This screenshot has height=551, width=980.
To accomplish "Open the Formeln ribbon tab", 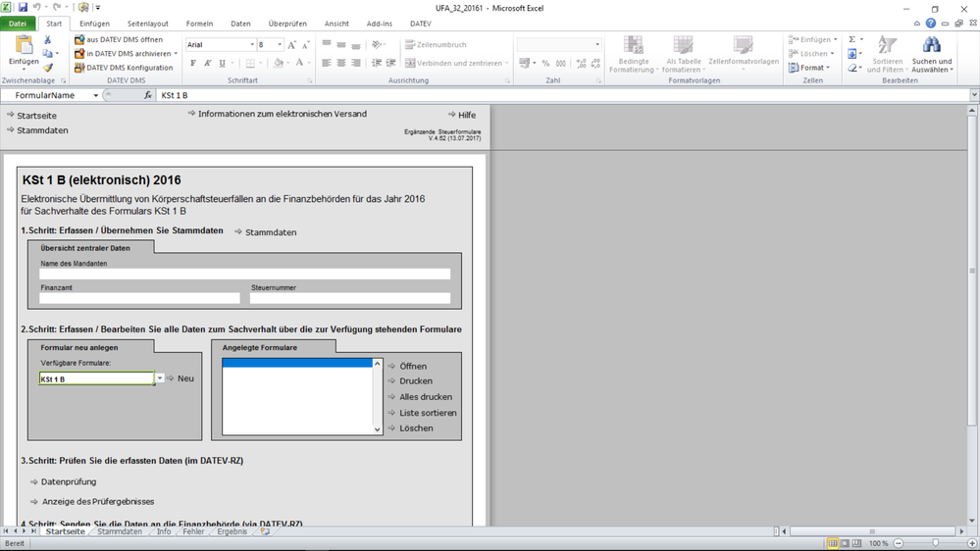I will [199, 24].
